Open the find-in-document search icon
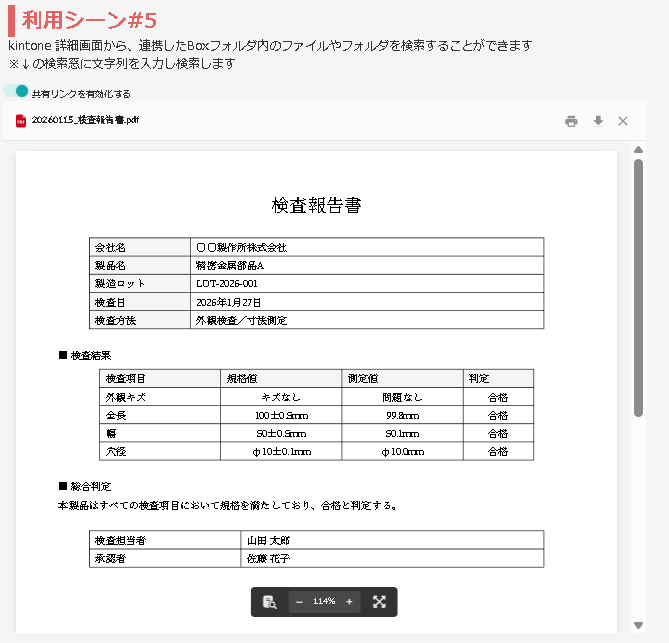669x643 pixels. pyautogui.click(x=270, y=602)
